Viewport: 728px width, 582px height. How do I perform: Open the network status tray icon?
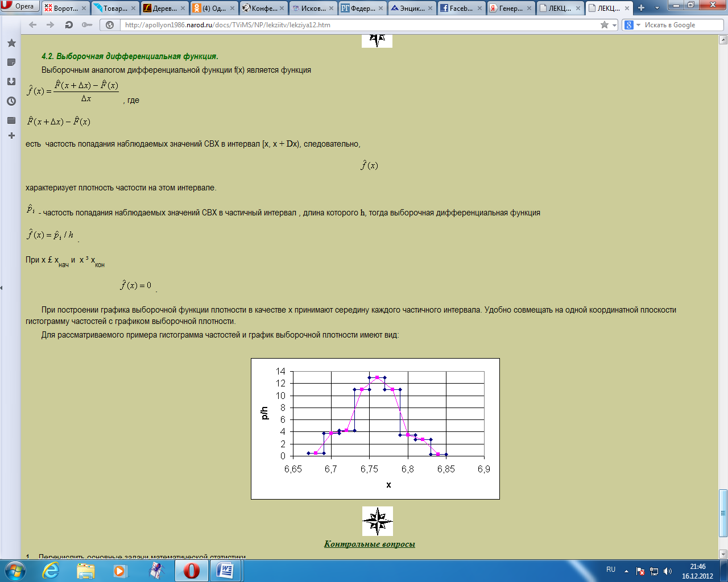(654, 571)
